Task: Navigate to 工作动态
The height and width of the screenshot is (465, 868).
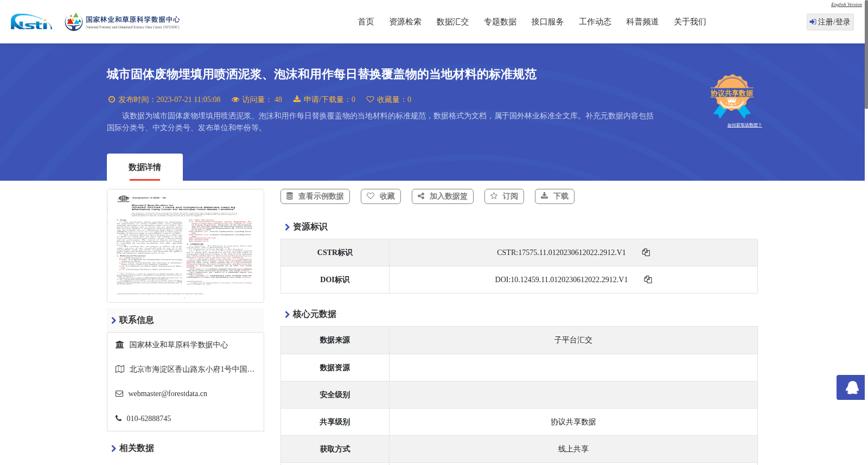Action: 595,22
